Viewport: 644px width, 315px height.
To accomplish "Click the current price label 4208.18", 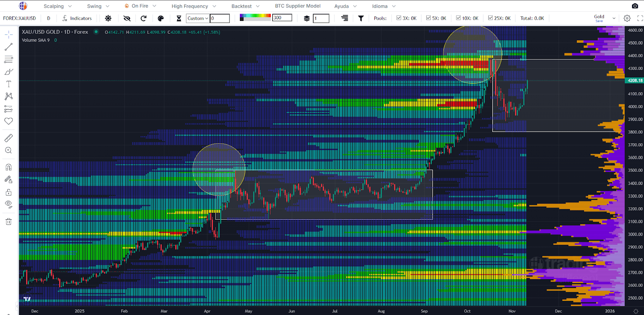I will click(x=635, y=80).
